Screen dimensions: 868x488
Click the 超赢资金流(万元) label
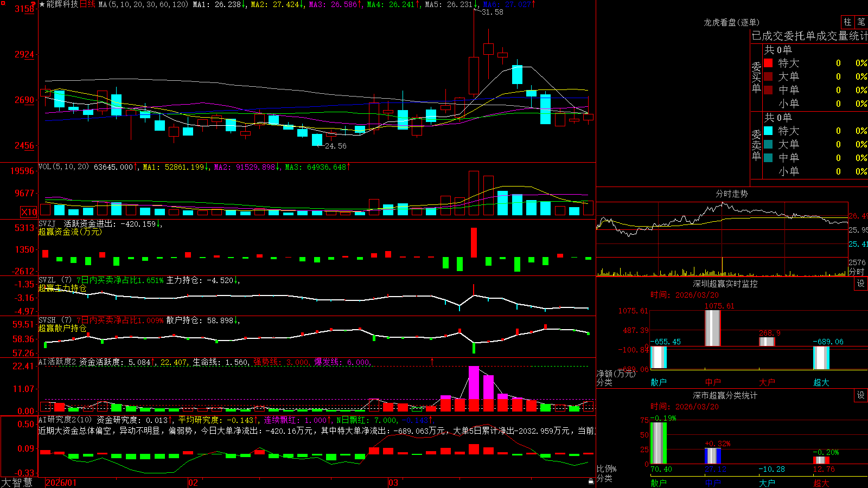(70, 232)
